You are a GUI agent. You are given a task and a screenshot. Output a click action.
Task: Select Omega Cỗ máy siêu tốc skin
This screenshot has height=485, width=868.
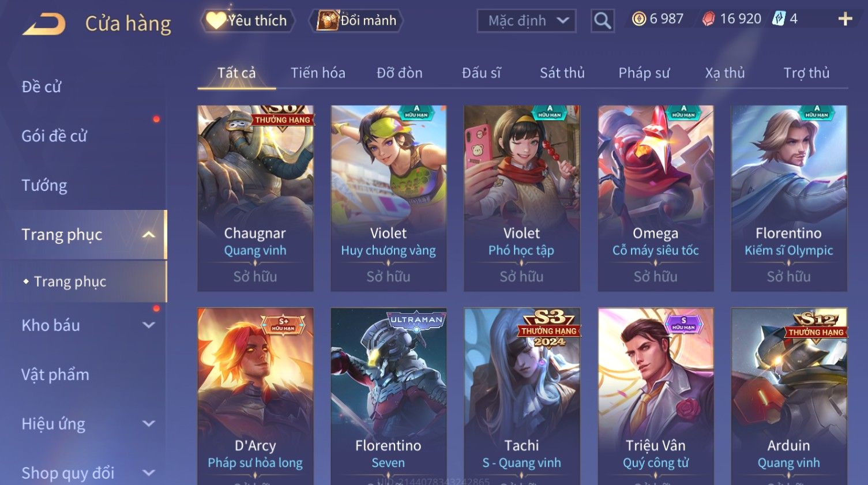tap(656, 198)
